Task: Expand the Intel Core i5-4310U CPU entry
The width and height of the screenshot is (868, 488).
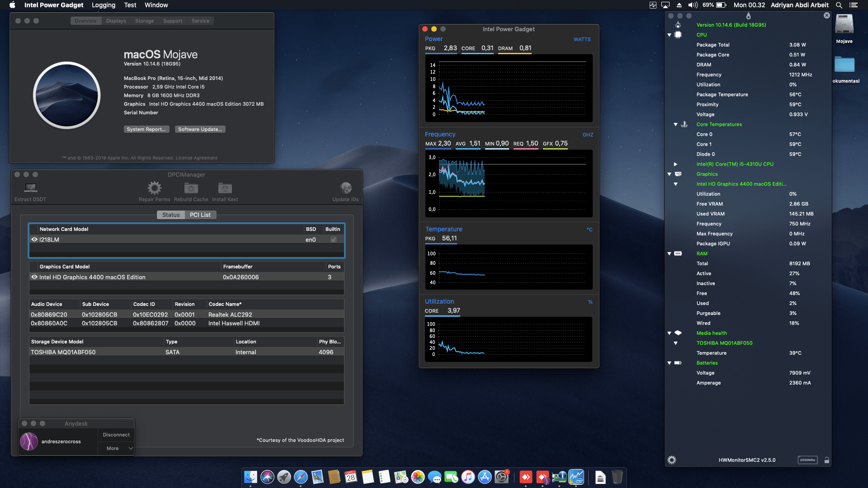Action: pyautogui.click(x=675, y=164)
